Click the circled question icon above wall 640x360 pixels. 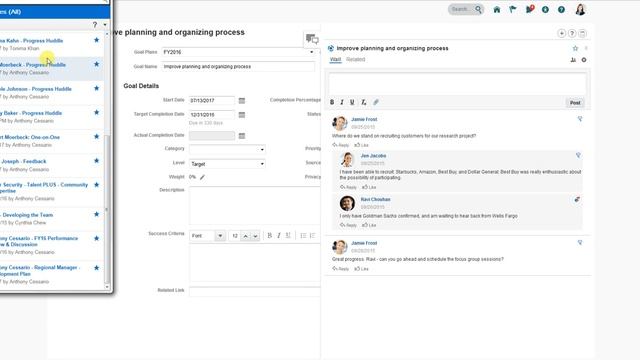coord(572,33)
